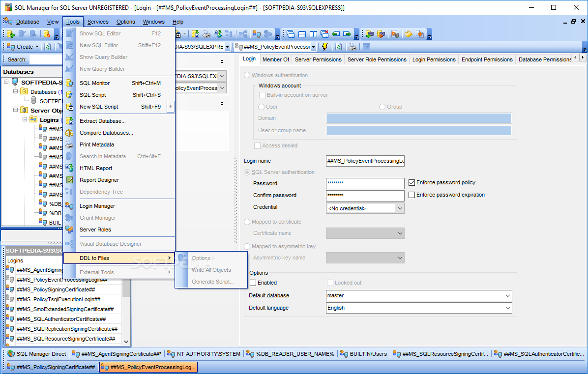
Task: Go to next window with green right arrow
Action: (x=347, y=34)
